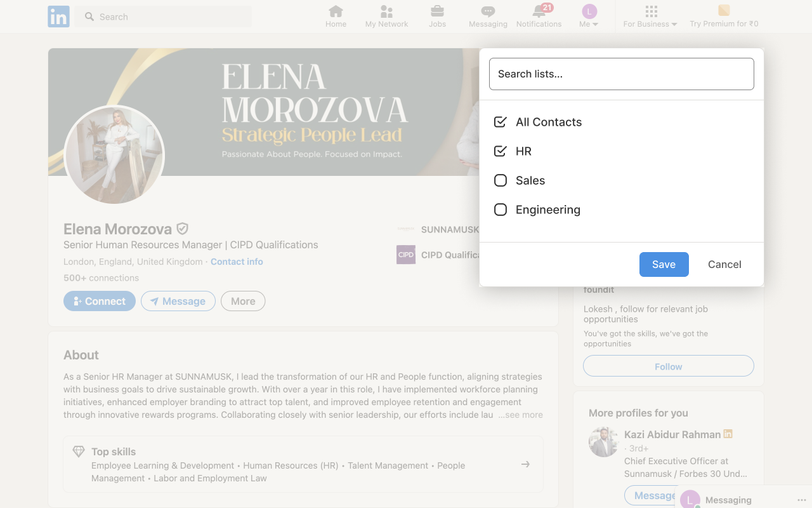Open the Messaging chat icon

tap(488, 11)
